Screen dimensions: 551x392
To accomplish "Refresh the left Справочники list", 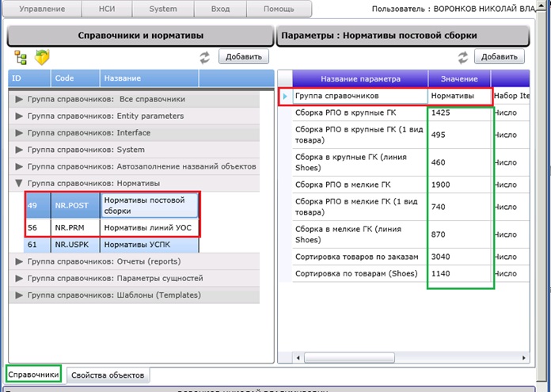I will (205, 57).
